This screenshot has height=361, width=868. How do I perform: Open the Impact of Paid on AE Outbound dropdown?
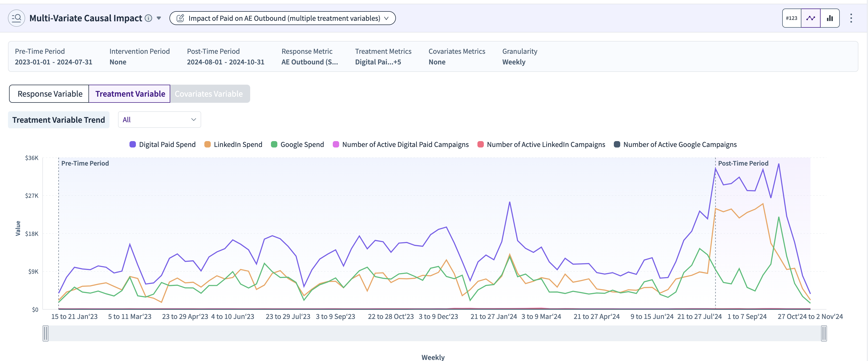(x=282, y=18)
